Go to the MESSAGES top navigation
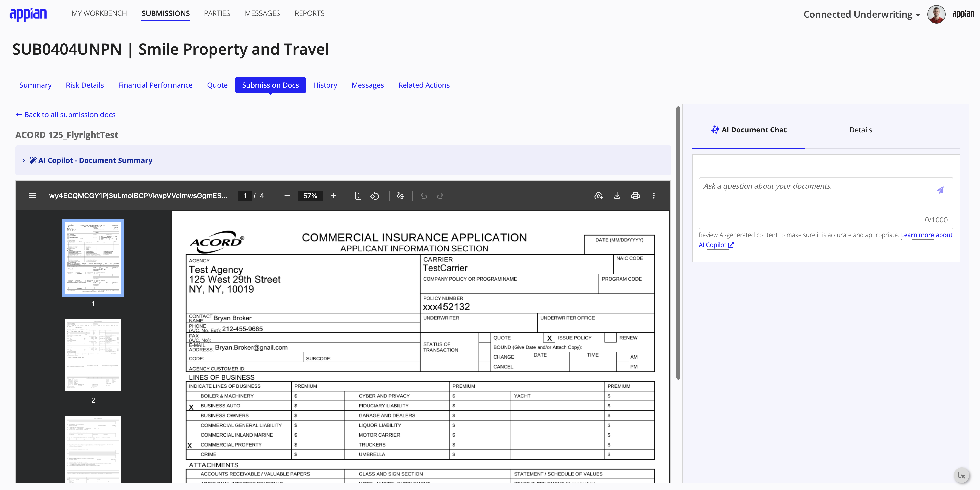 click(x=263, y=13)
